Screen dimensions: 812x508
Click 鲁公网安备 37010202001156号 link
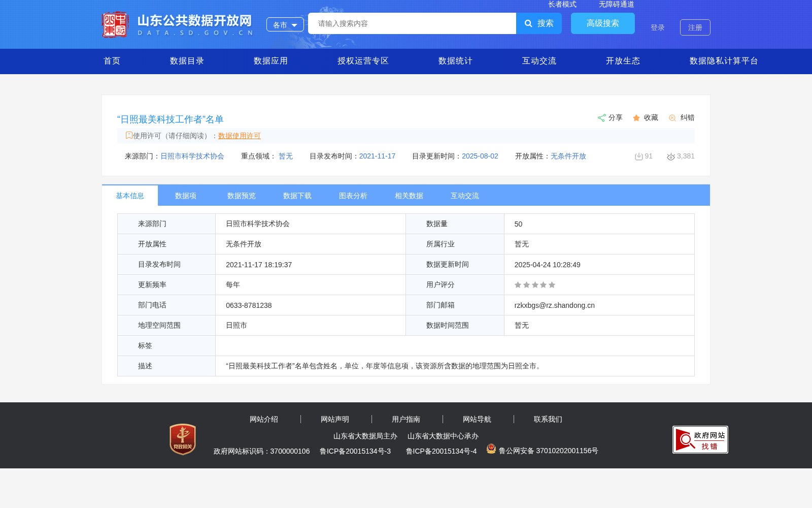pos(549,451)
